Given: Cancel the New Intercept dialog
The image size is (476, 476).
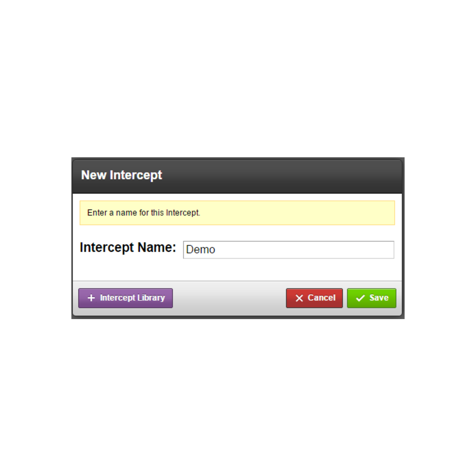Looking at the screenshot, I should pyautogui.click(x=314, y=298).
